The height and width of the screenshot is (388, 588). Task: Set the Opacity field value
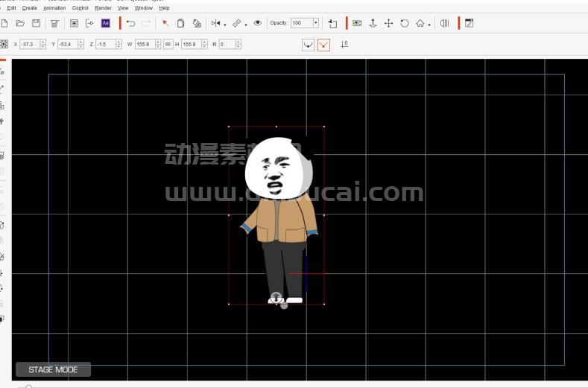[x=302, y=23]
